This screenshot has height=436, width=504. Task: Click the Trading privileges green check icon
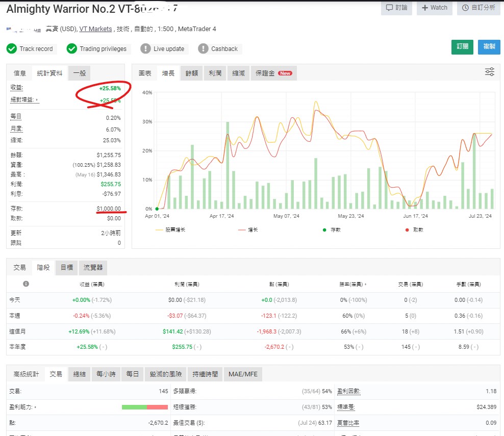click(x=72, y=49)
